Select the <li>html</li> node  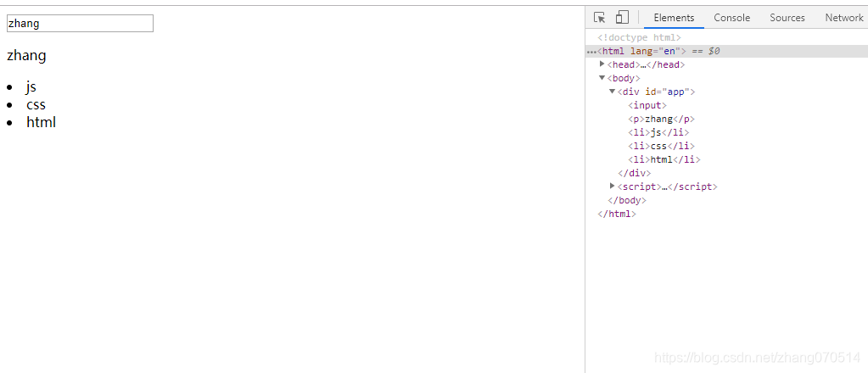coord(664,159)
